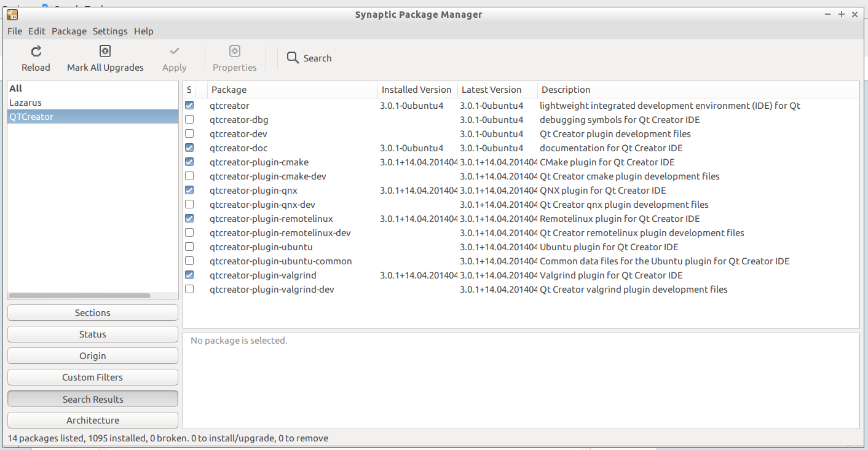The width and height of the screenshot is (868, 450).
Task: Click the Search Results button
Action: (93, 400)
